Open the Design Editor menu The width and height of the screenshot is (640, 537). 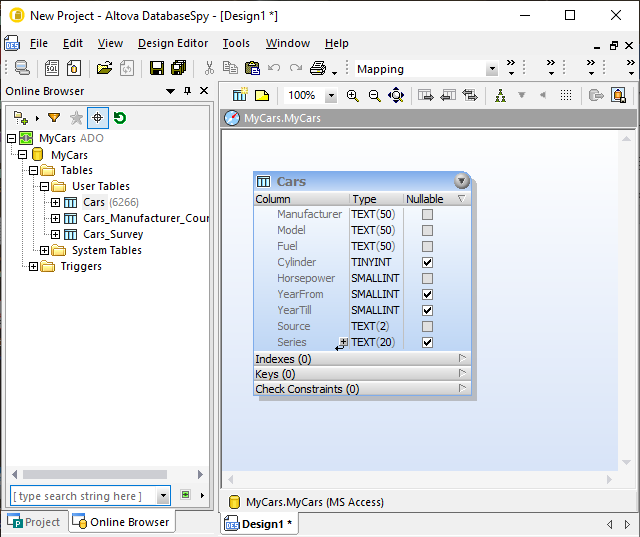173,43
